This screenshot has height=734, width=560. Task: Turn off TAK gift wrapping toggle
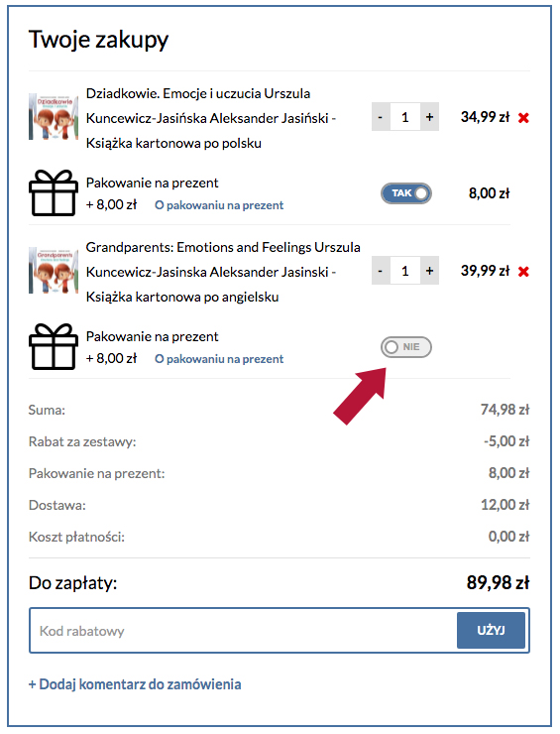pos(406,193)
